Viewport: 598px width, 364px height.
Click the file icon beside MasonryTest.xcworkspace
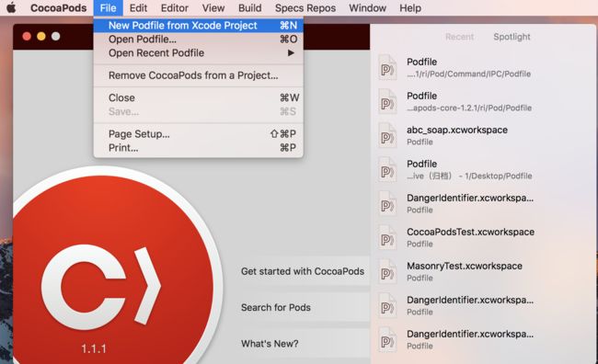[x=387, y=271]
